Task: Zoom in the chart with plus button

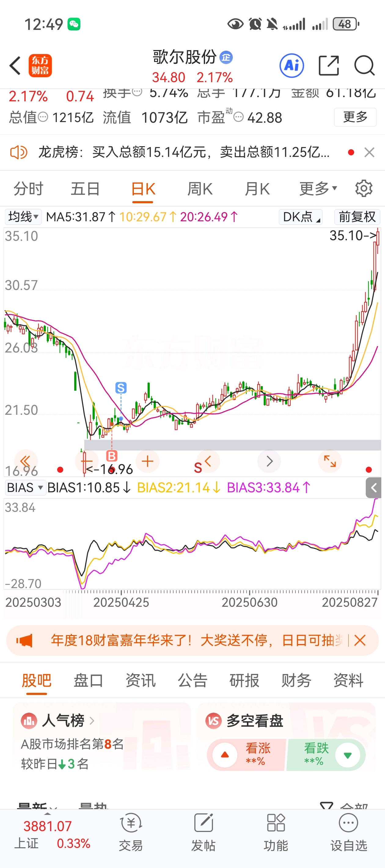Action: tap(148, 461)
